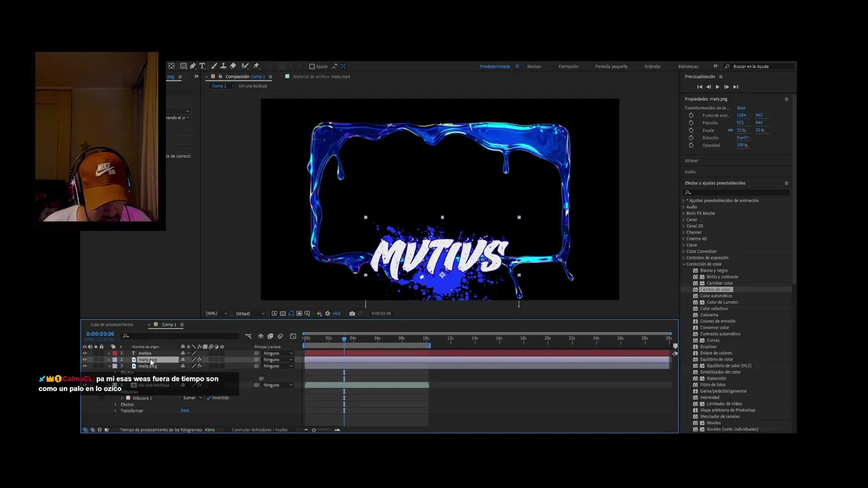Screen dimensions: 868x488
Task: Select the Rectangle shape tool
Action: click(x=183, y=66)
